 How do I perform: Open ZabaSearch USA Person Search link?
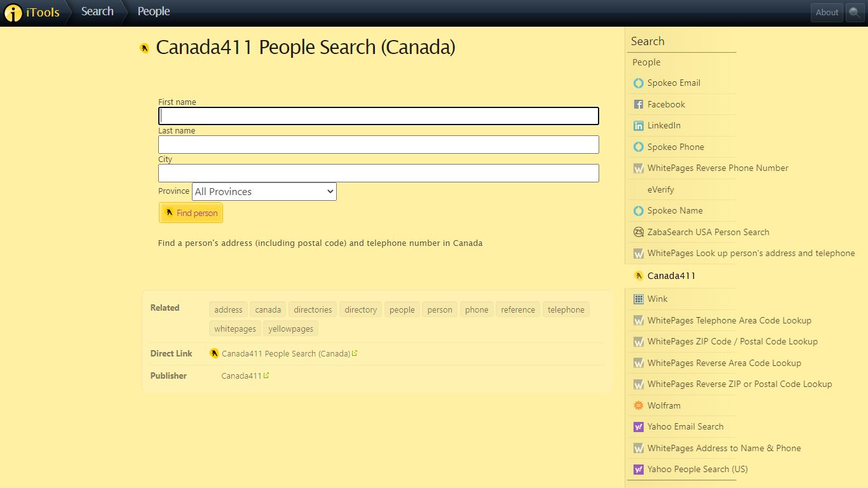(709, 232)
